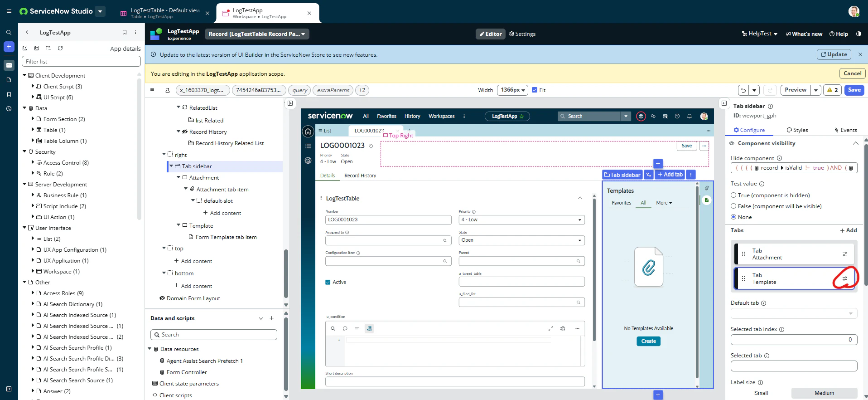The image size is (868, 400).
Task: Open the Record page variant dropdown
Action: 256,34
